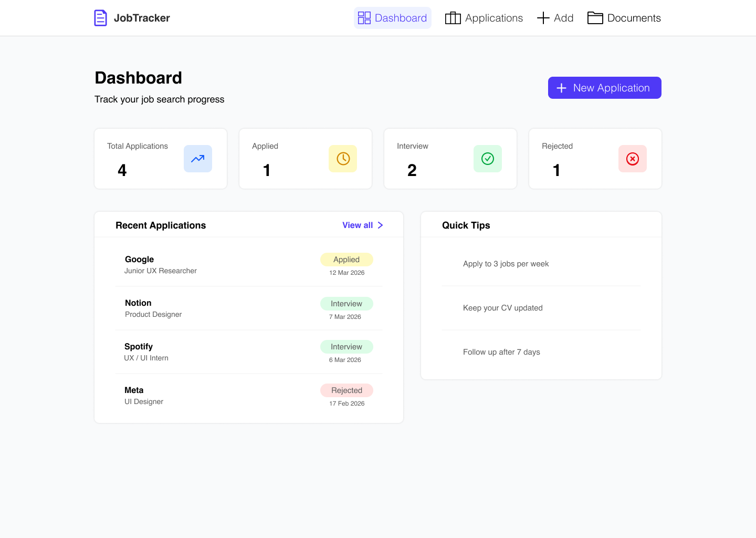Click the JobTracker document logo icon
756x538 pixels.
[x=100, y=17]
